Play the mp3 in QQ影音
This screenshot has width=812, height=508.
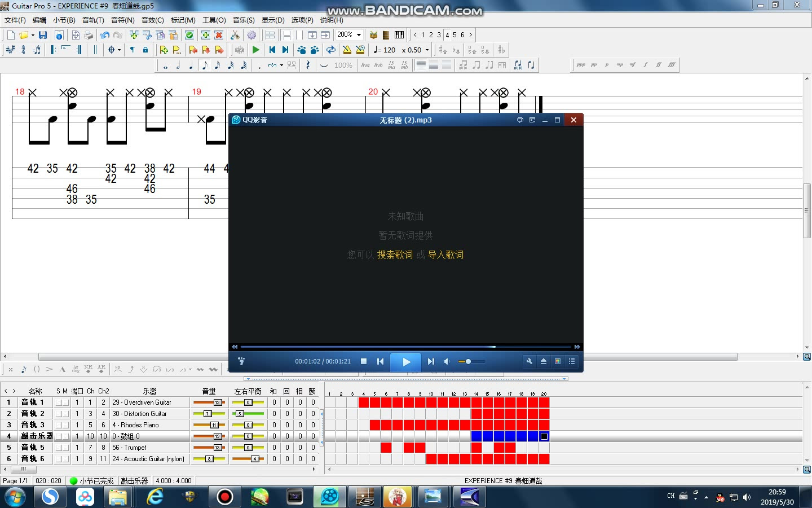406,362
